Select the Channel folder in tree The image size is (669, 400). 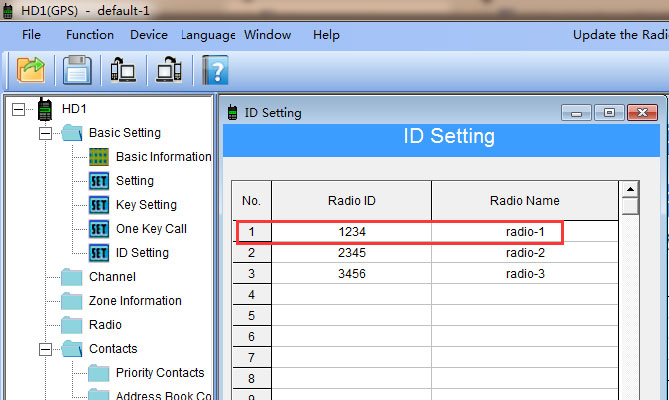pos(112,277)
